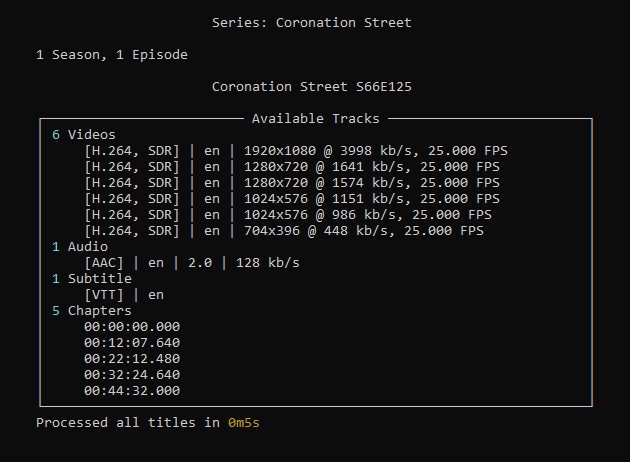Click the Series: Coronation Street title line
The image size is (630, 462).
(311, 22)
